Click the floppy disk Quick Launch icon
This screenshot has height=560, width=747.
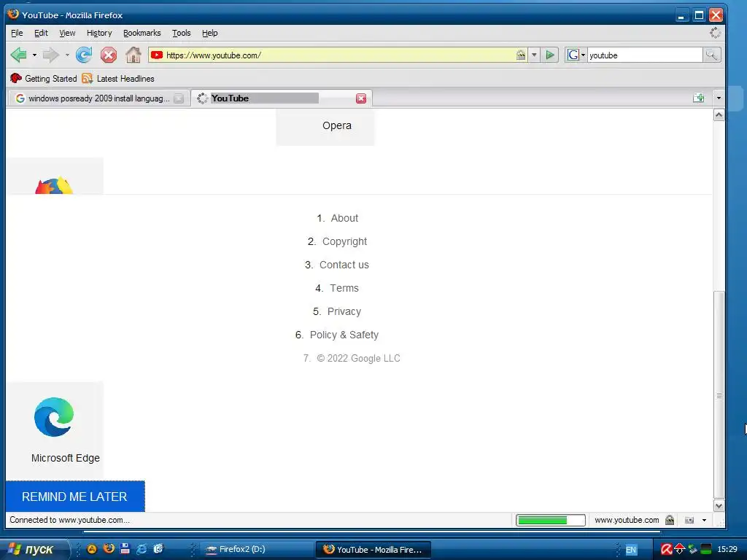(125, 548)
